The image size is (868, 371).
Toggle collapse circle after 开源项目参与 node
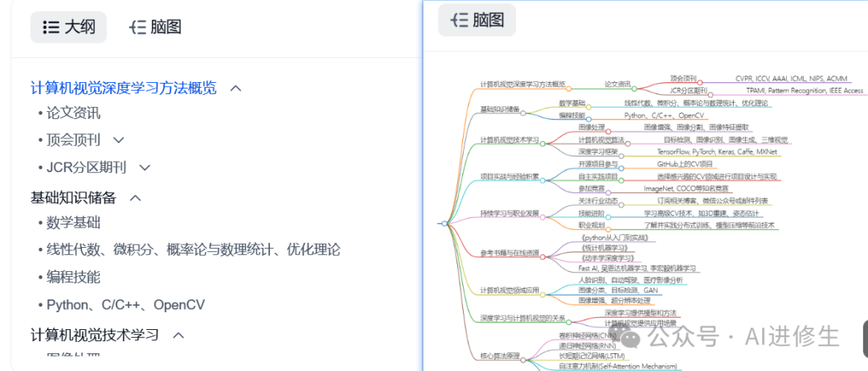[x=621, y=168]
